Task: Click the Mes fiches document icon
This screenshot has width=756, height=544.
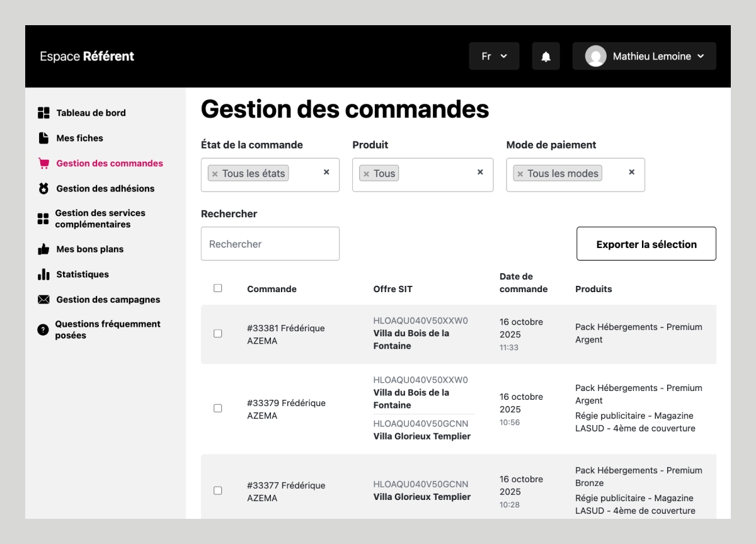Action: [x=43, y=138]
